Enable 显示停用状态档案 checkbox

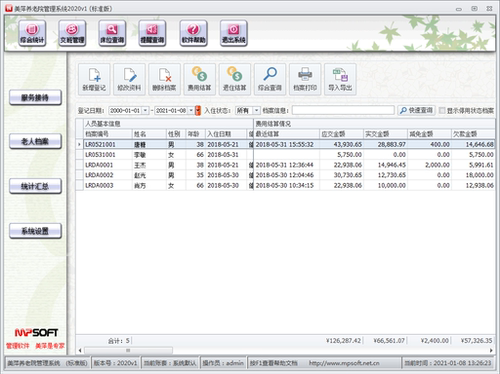[442, 110]
